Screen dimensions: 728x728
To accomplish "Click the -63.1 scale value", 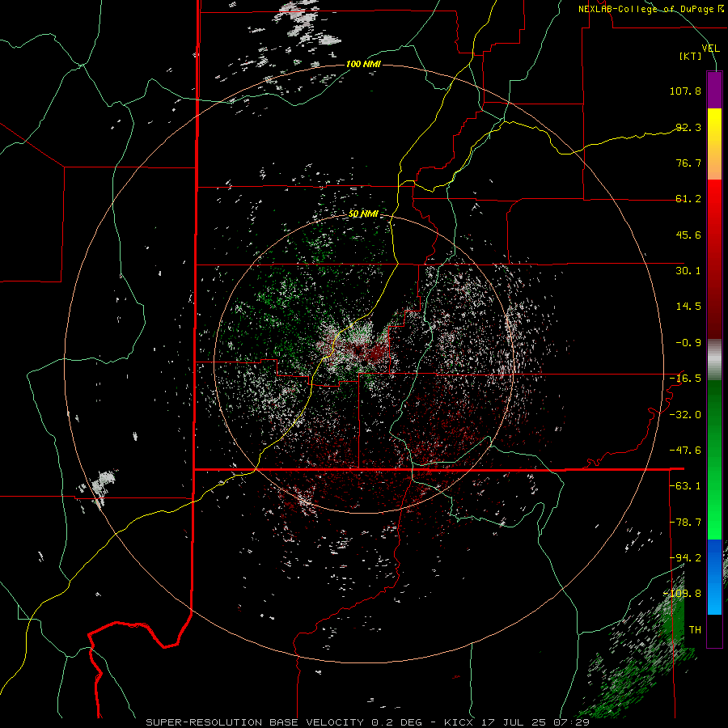I will click(685, 486).
